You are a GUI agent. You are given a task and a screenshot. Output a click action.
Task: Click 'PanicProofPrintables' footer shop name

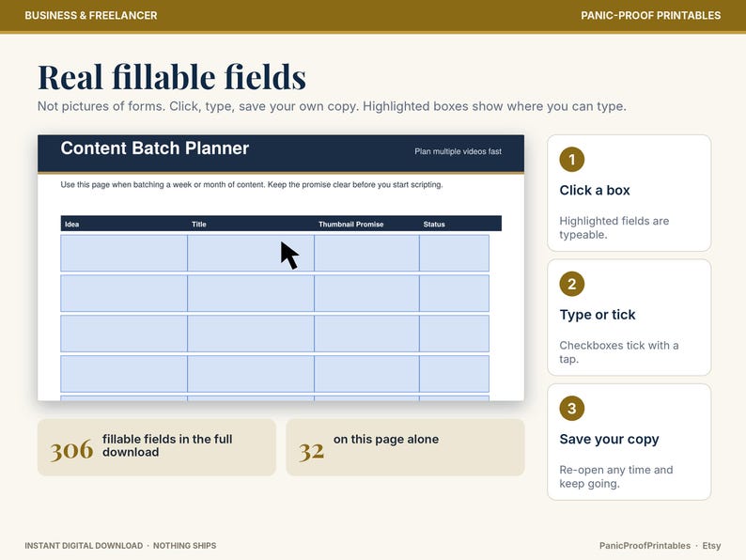point(645,546)
